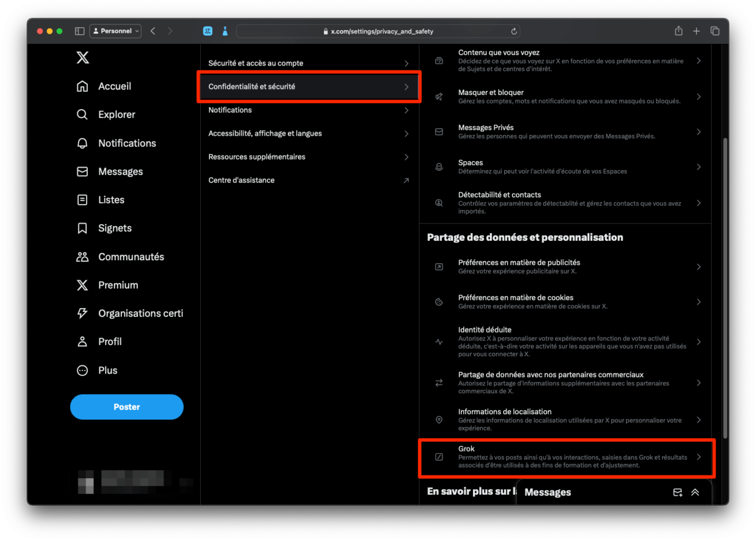Open the Premium X icon
This screenshot has width=756, height=541.
tap(82, 285)
